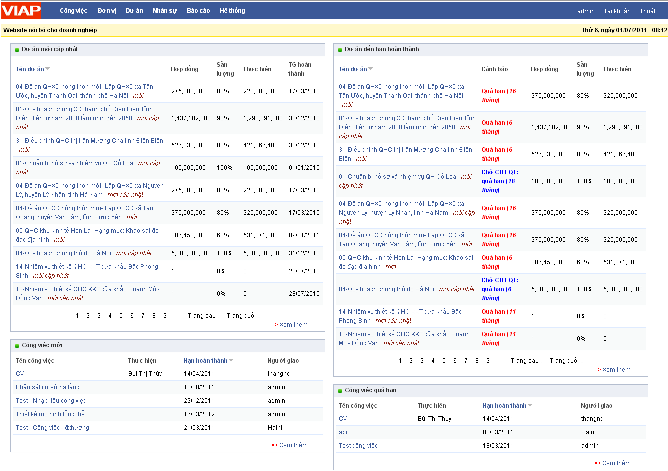Open the CV task in Công việc quá hạn
Screen dimensions: 668x471
(x=343, y=419)
